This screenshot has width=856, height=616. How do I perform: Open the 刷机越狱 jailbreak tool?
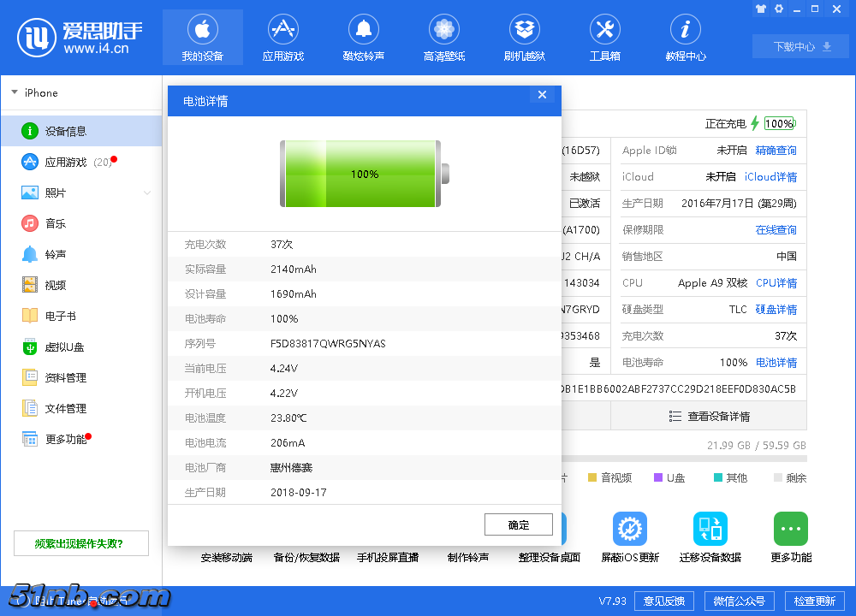point(524,37)
